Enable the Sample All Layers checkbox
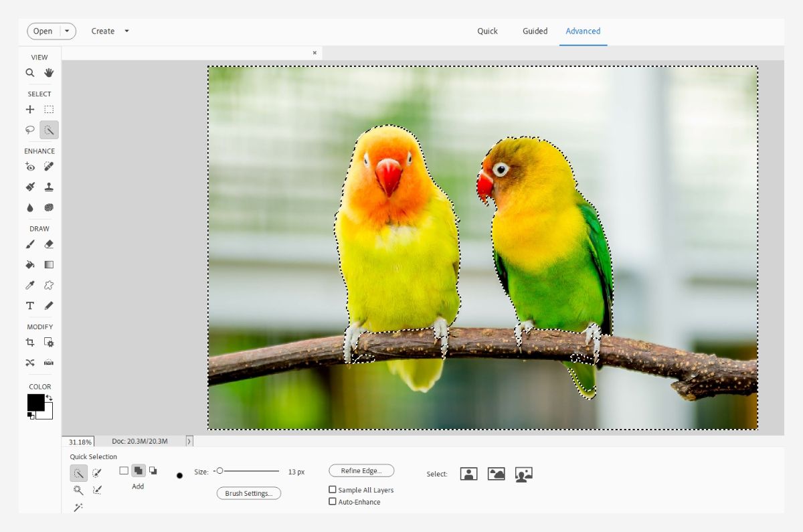Viewport: 803px width, 532px height. [x=333, y=490]
